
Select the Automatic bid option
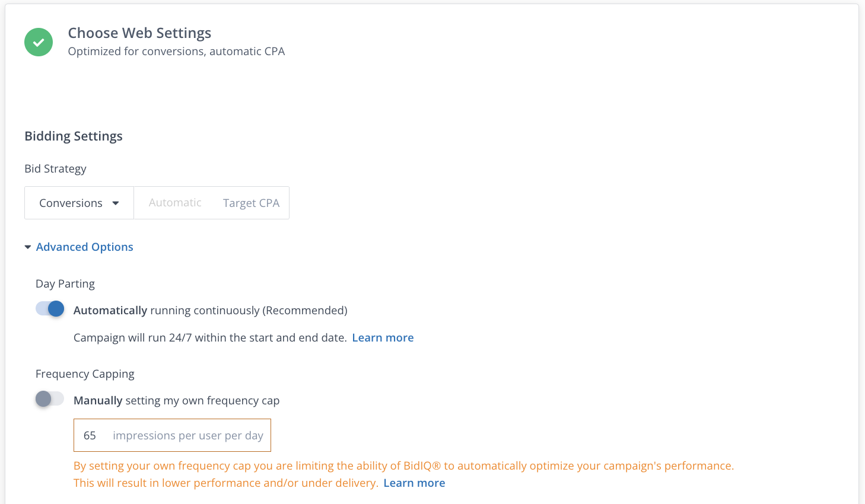tap(175, 203)
